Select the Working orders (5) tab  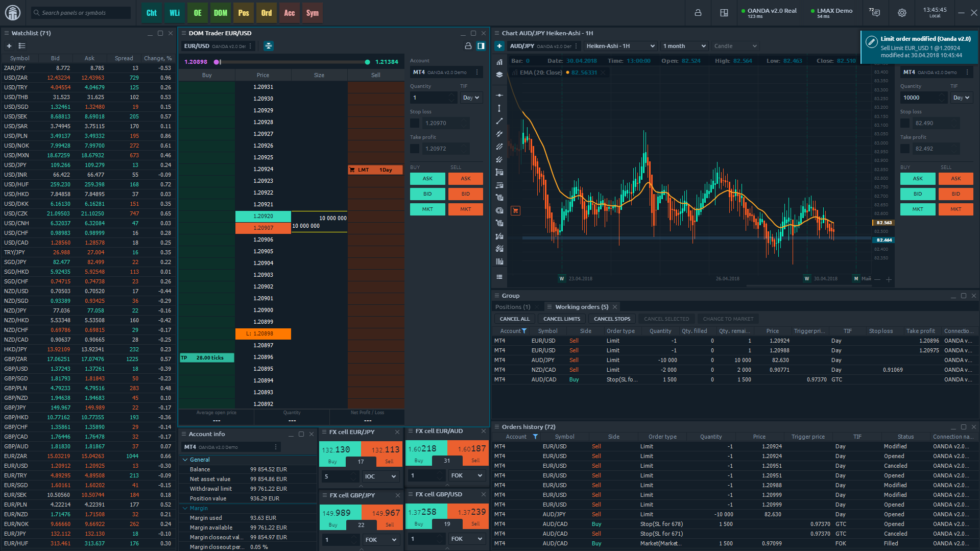pos(582,307)
